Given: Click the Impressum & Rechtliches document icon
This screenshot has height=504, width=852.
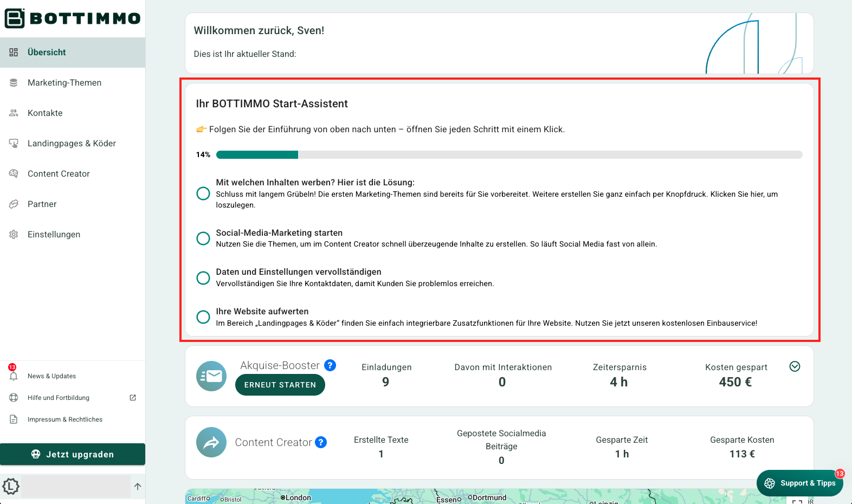Looking at the screenshot, I should 14,419.
